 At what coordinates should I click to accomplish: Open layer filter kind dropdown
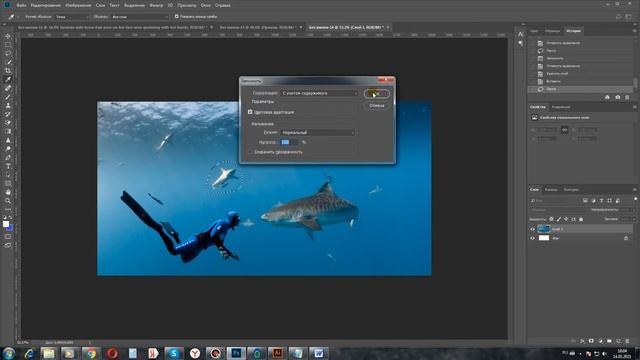pos(555,200)
